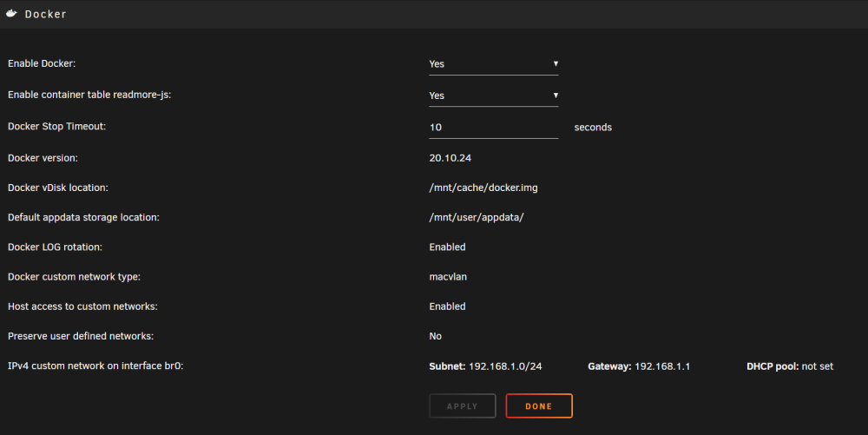868x435 pixels.
Task: Click Preserve user defined networks No value
Action: click(x=435, y=337)
